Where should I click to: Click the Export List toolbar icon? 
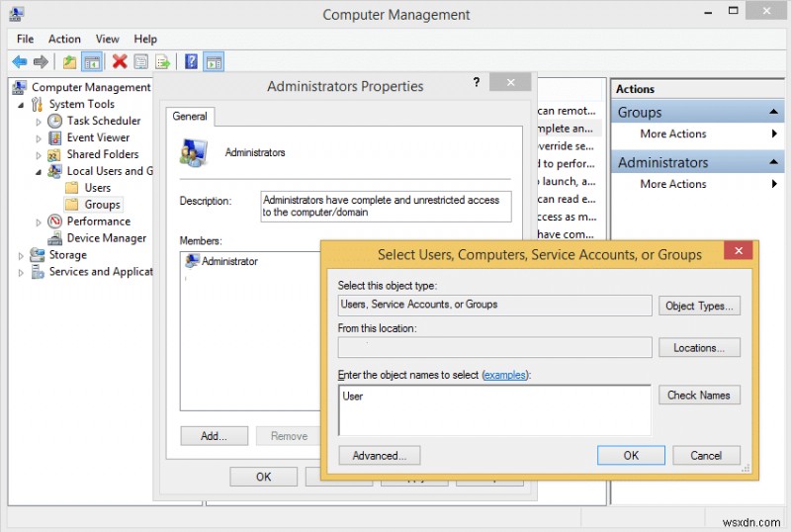coord(162,61)
